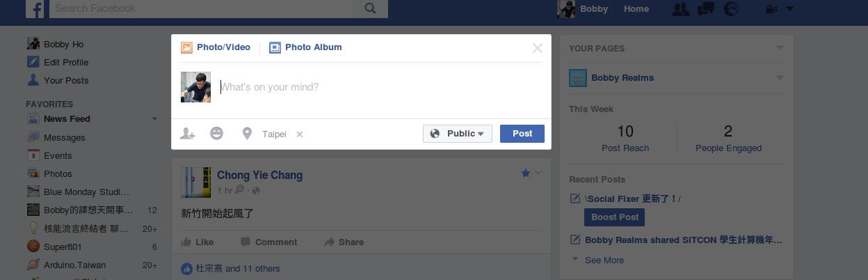Open the Public audience dropdown
The image size is (868, 280).
tap(457, 134)
